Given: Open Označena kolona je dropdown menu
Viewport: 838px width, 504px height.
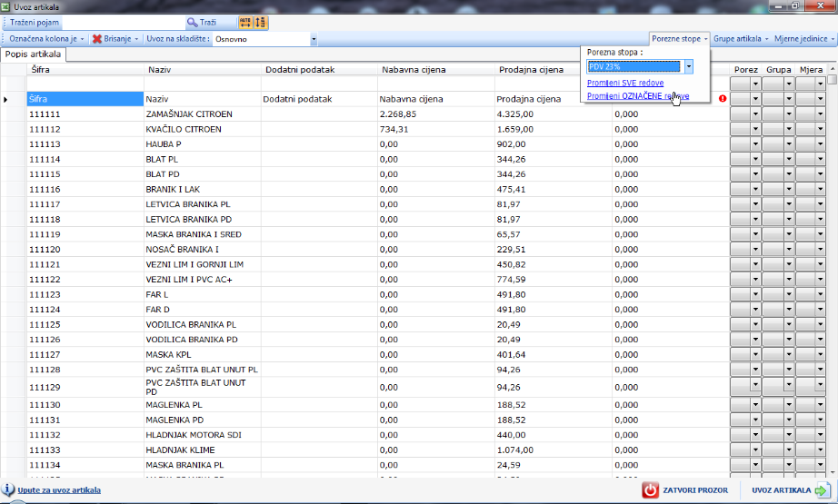Looking at the screenshot, I should [x=46, y=39].
